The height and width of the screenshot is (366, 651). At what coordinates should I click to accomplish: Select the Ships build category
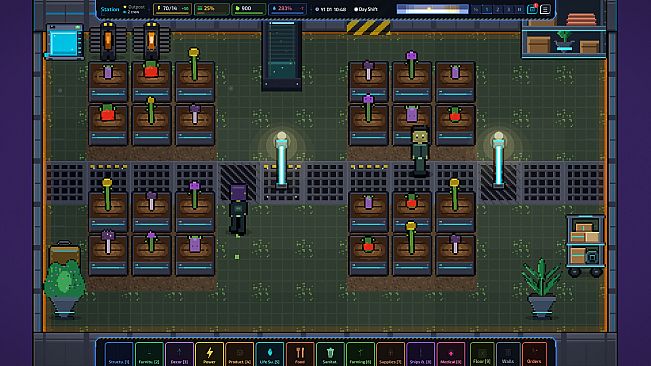[421, 354]
